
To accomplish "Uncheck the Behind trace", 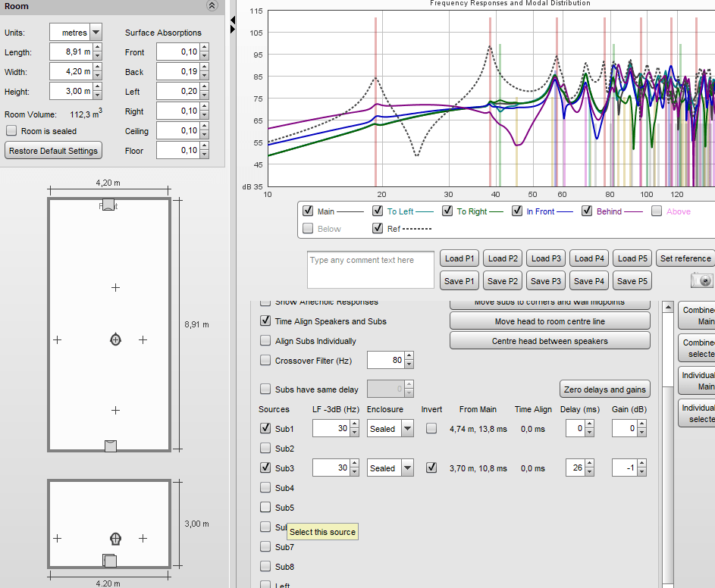I will pos(587,211).
